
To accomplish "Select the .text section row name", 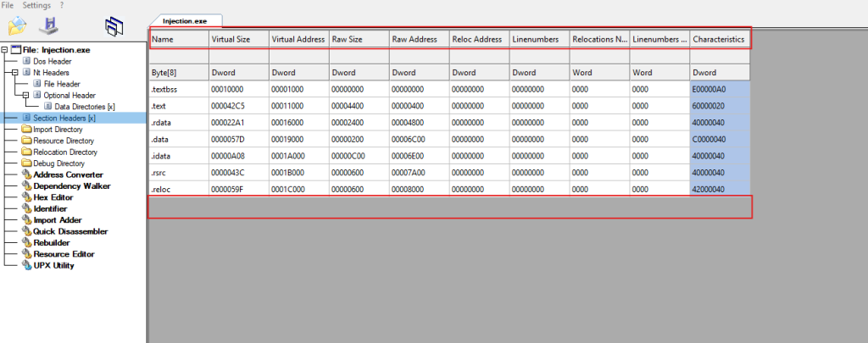I will (159, 105).
